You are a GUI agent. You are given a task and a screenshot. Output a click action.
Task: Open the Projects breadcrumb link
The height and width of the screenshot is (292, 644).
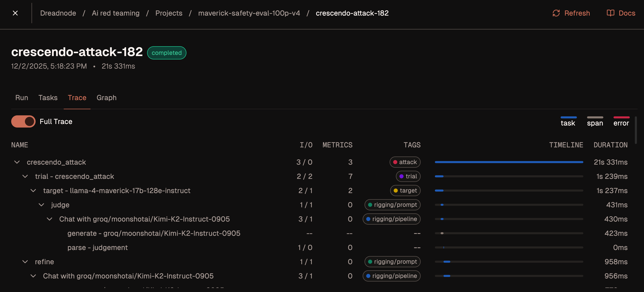[x=169, y=13]
